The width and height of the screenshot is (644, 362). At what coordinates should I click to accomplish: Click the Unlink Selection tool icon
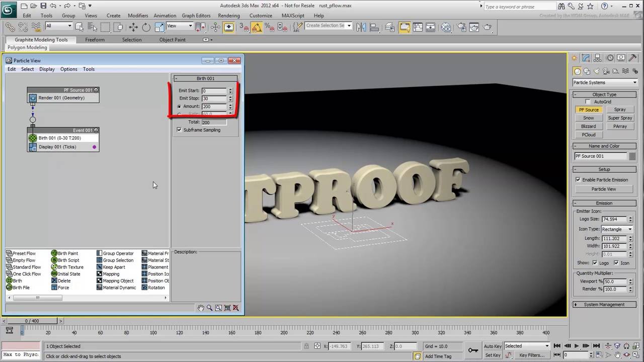(23, 27)
